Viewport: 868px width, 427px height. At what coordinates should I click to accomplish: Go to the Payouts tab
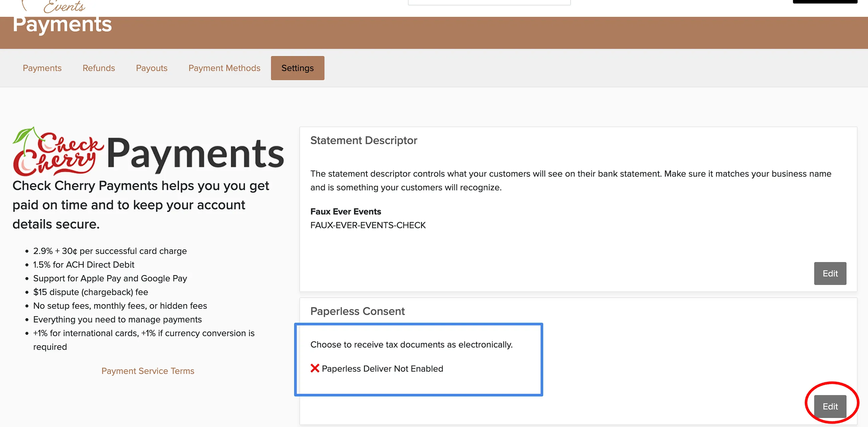tap(152, 68)
